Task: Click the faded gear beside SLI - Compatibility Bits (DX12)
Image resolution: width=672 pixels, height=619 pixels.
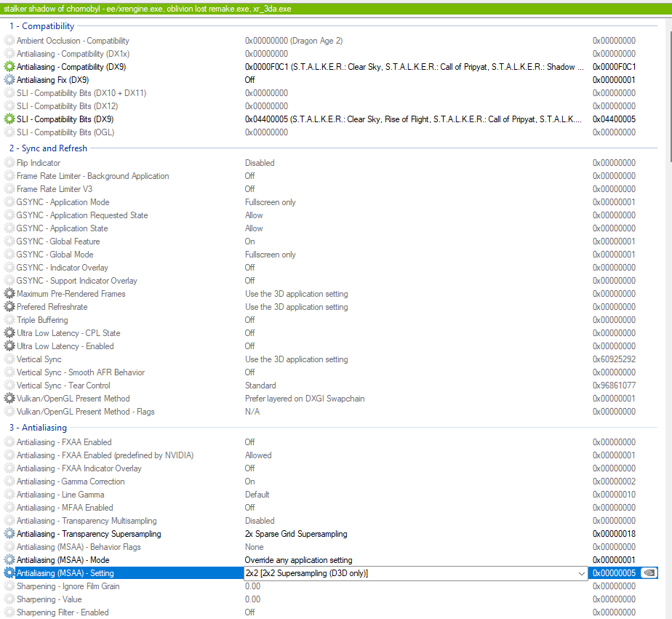Action: tap(9, 106)
